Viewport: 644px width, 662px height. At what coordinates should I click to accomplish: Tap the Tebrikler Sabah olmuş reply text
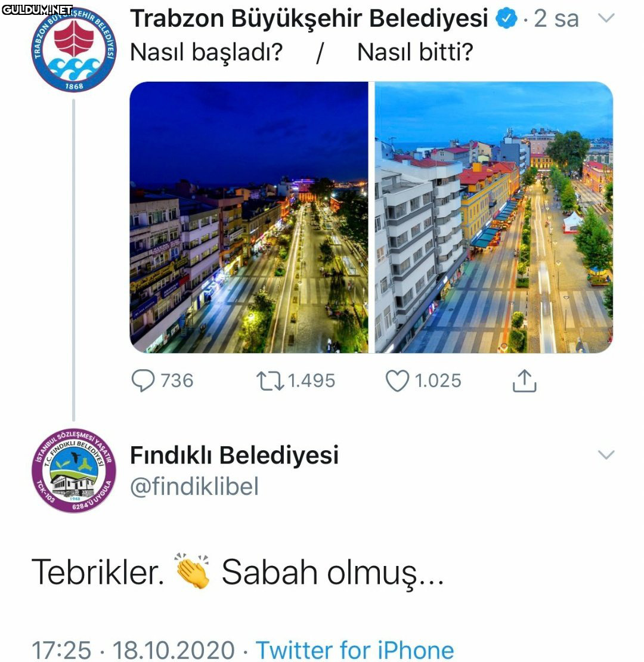click(x=237, y=572)
